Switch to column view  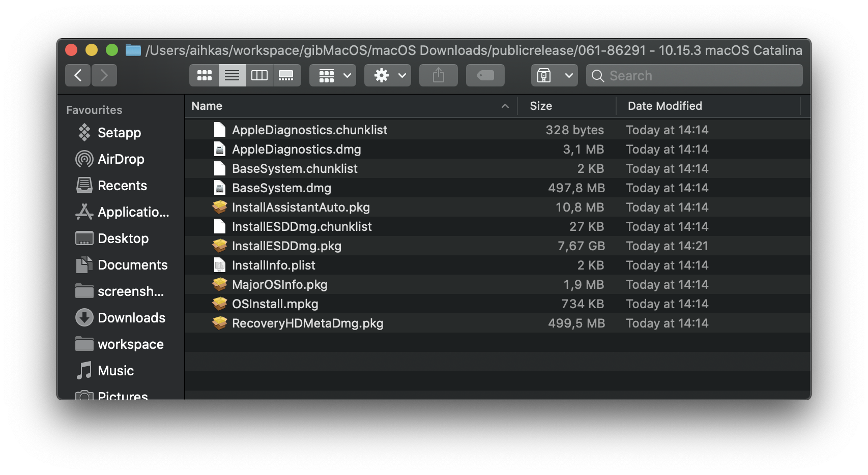click(x=259, y=75)
